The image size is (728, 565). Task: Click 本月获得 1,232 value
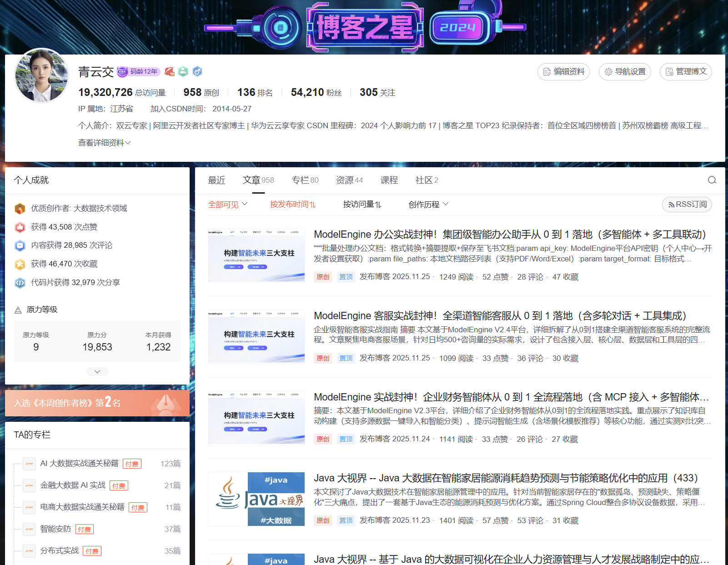[158, 347]
